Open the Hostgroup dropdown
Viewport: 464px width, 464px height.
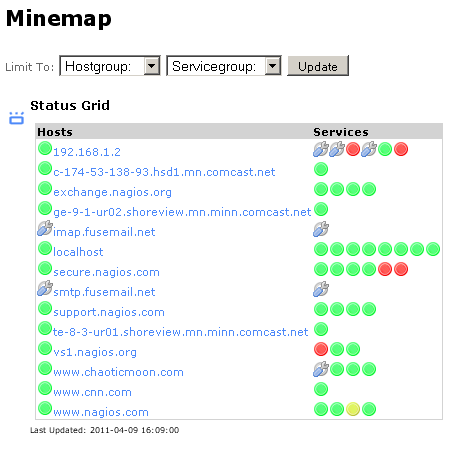110,66
